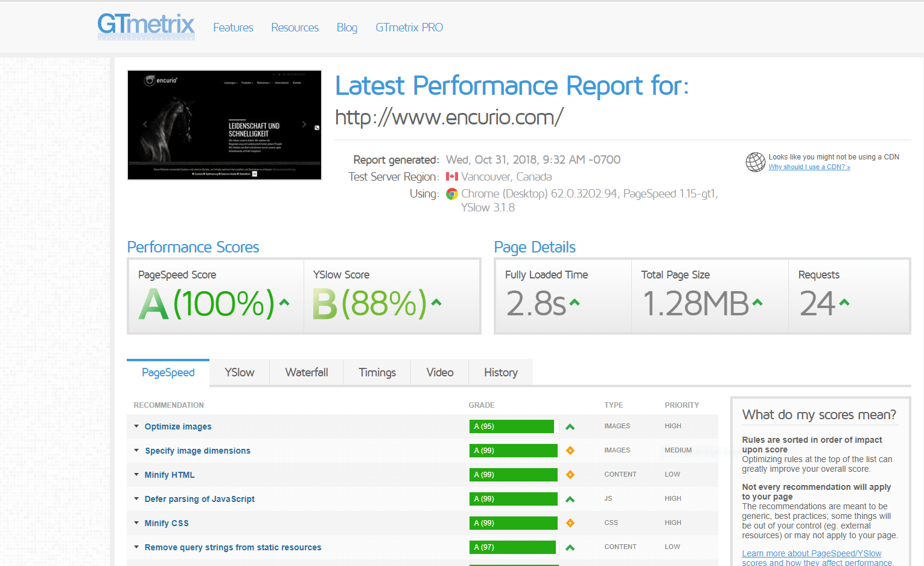Click the report date 'Wed, Oct 31, 2018'
This screenshot has height=566, width=924.
coord(491,160)
